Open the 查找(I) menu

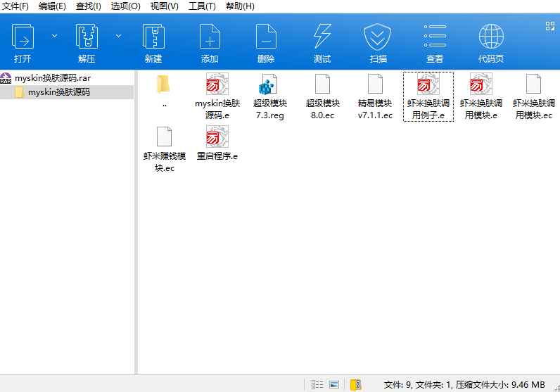pos(88,6)
